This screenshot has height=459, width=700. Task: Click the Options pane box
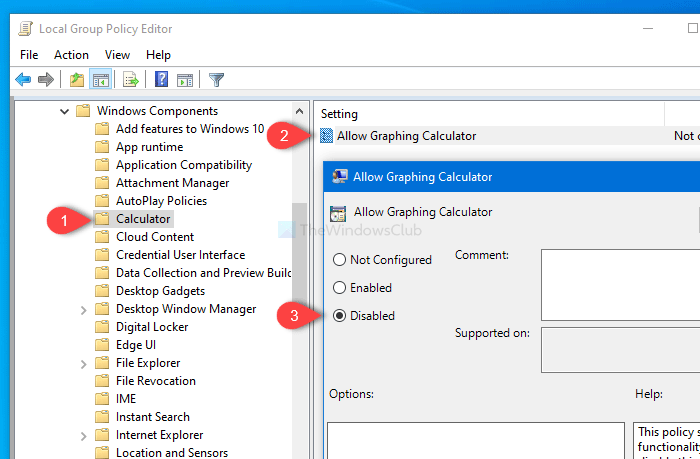point(476,441)
